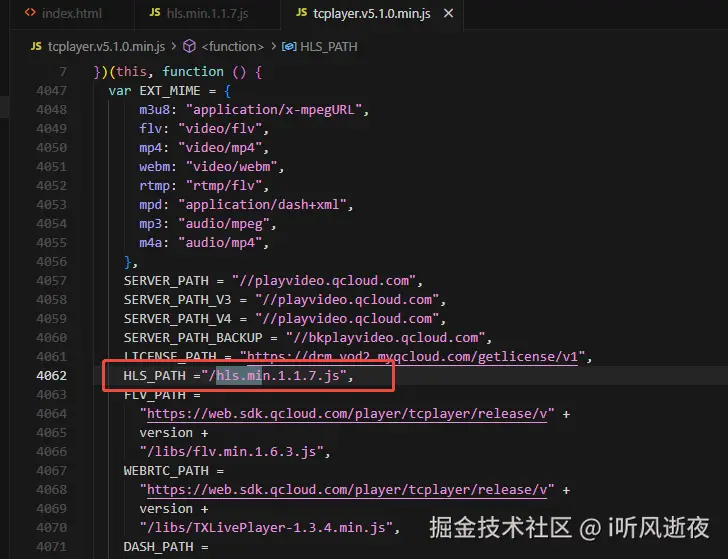
Task: Open the HLS_PATH breadcrumb segment
Action: [x=329, y=46]
